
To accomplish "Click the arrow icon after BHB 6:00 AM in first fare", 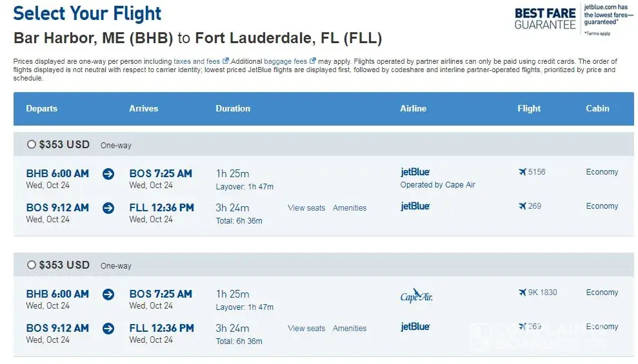I will [x=108, y=174].
